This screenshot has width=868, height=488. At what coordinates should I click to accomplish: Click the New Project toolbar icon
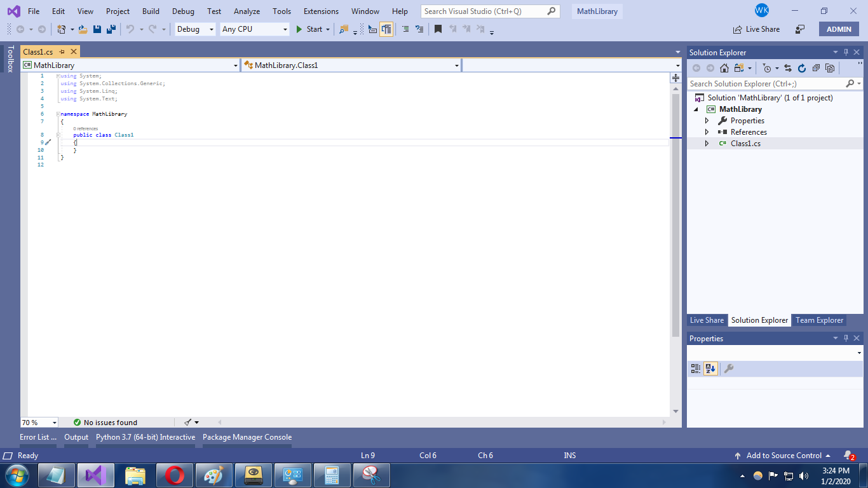62,29
